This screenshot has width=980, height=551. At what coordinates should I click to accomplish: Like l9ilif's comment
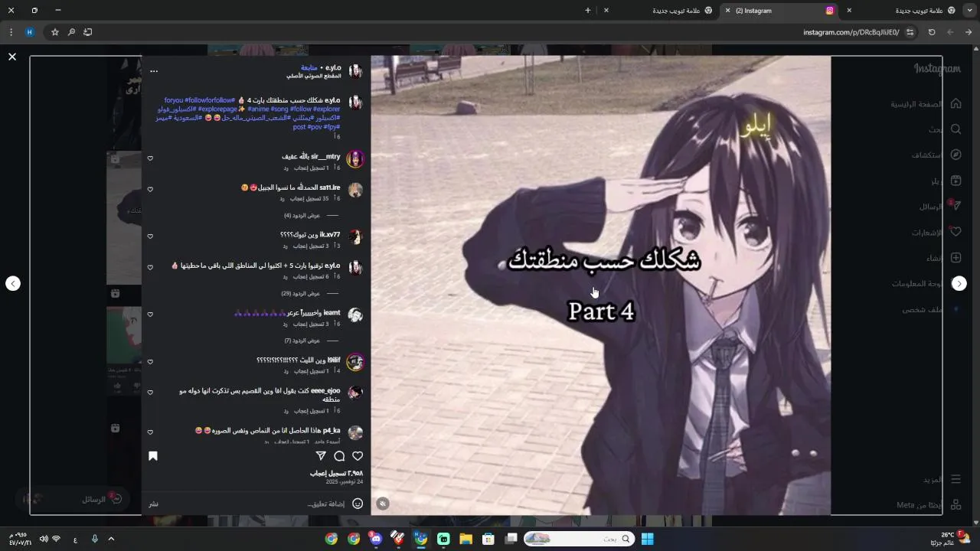tap(150, 362)
